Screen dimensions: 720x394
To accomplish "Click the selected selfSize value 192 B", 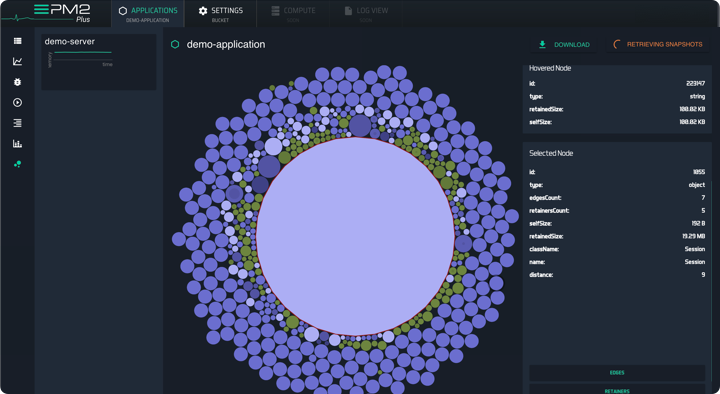I will coord(698,223).
